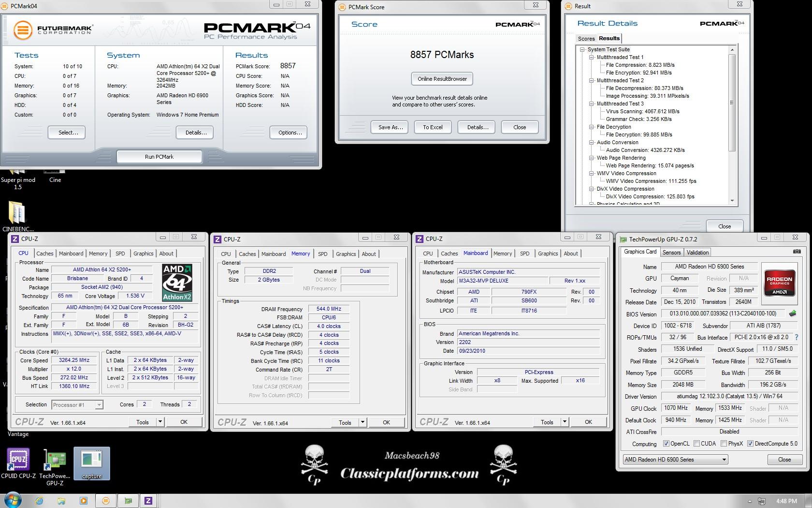This screenshot has height=508, width=812.
Task: Click Select... button under Tests
Action: click(67, 133)
